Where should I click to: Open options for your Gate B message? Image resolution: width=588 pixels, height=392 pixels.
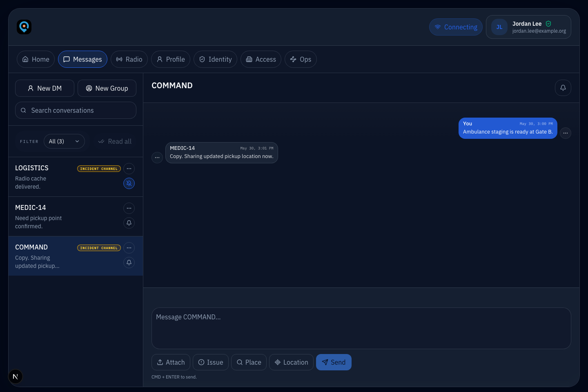coord(566,133)
